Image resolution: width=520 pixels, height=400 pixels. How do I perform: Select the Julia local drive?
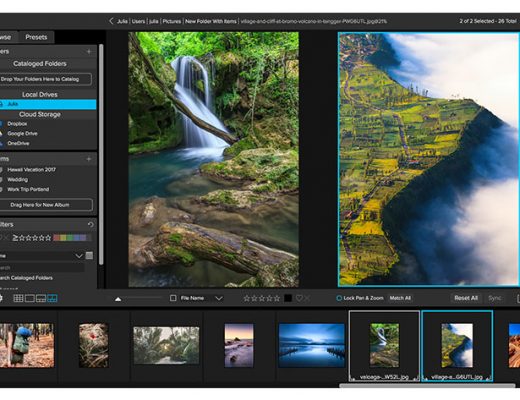click(x=48, y=104)
